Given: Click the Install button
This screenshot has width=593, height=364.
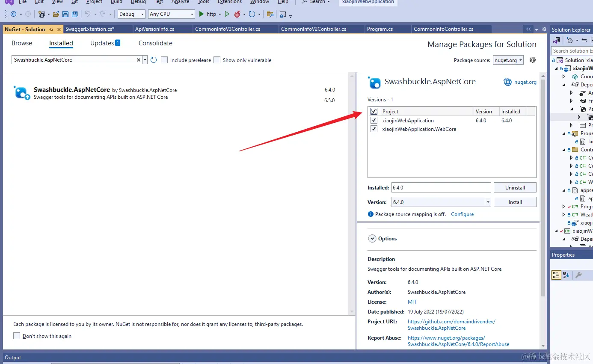Looking at the screenshot, I should click(515, 202).
